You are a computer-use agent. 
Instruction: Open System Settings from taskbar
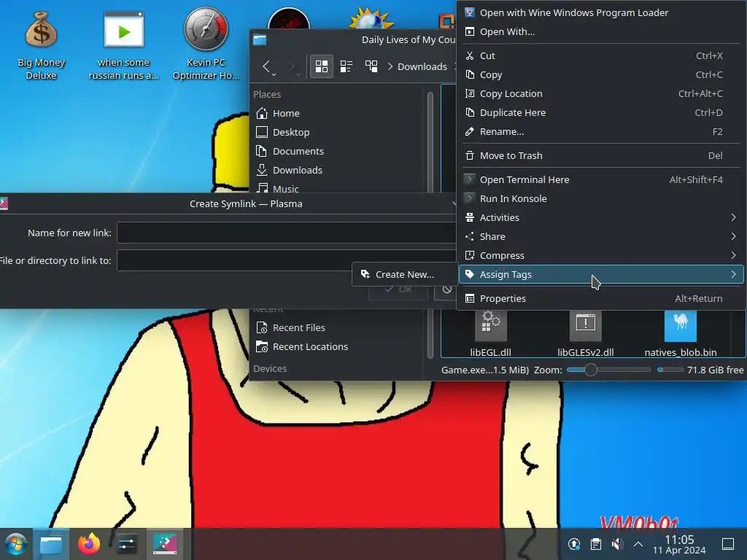tap(127, 544)
